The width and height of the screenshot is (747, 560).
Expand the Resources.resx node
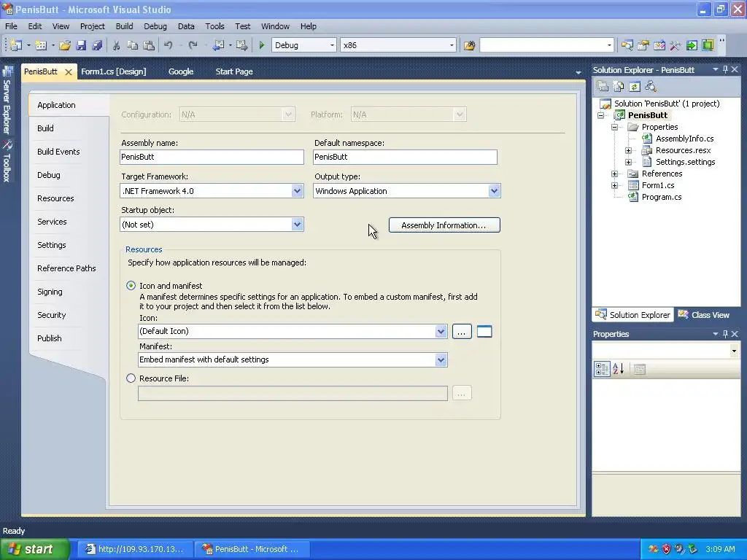[x=628, y=150]
